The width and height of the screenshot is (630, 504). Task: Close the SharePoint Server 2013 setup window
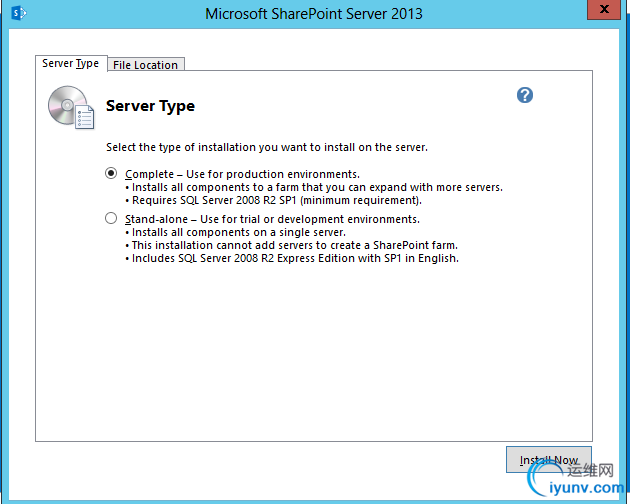604,10
